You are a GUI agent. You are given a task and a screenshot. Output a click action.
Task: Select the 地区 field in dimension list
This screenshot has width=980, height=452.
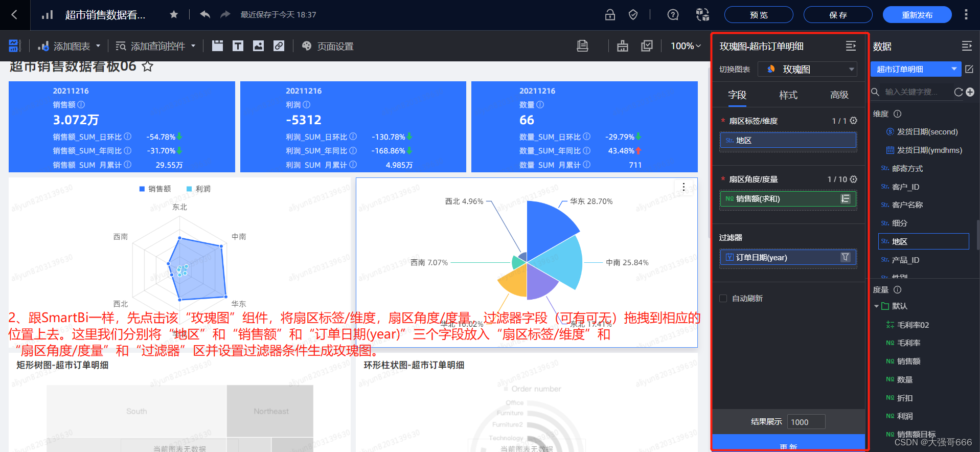click(924, 241)
